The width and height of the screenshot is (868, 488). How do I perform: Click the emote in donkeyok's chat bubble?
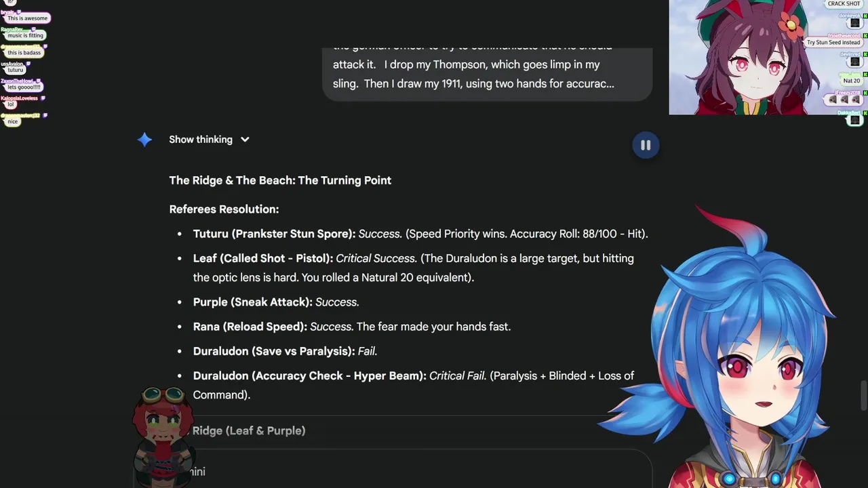pos(855,23)
